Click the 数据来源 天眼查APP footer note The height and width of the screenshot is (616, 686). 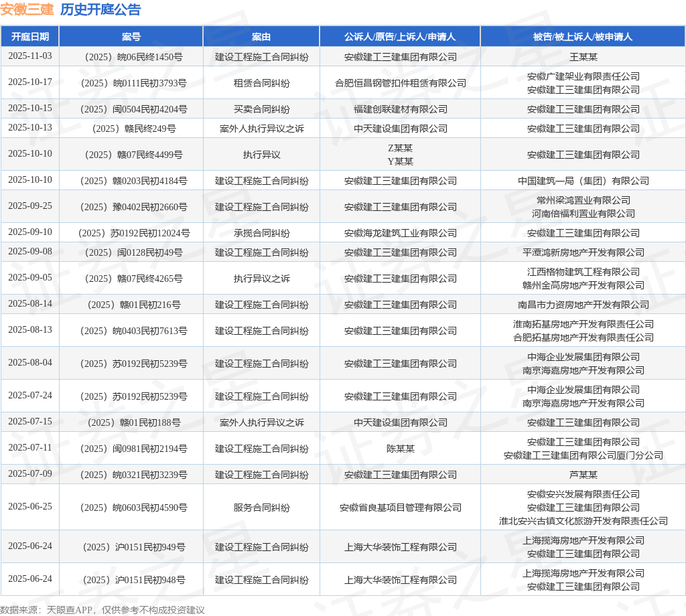pyautogui.click(x=102, y=611)
